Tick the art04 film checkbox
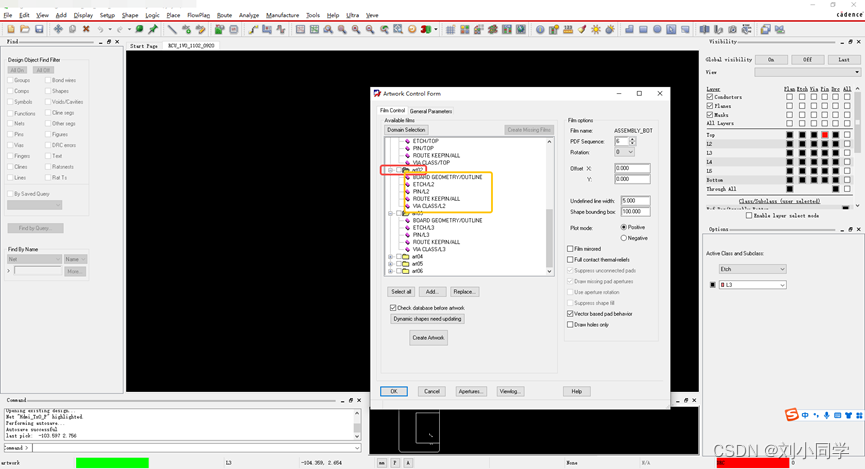Viewport: 865px width, 469px height. point(398,257)
